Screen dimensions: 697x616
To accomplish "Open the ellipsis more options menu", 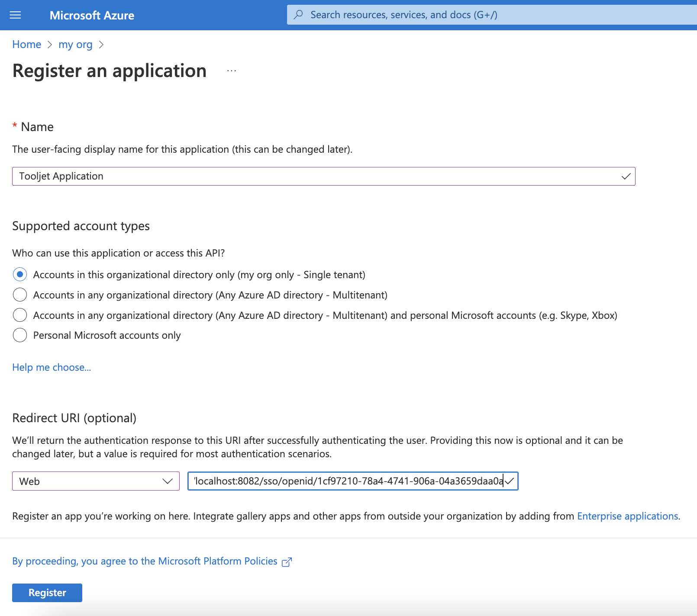I will [232, 71].
